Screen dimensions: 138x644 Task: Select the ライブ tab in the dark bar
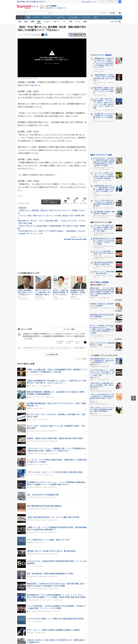[37, 17]
